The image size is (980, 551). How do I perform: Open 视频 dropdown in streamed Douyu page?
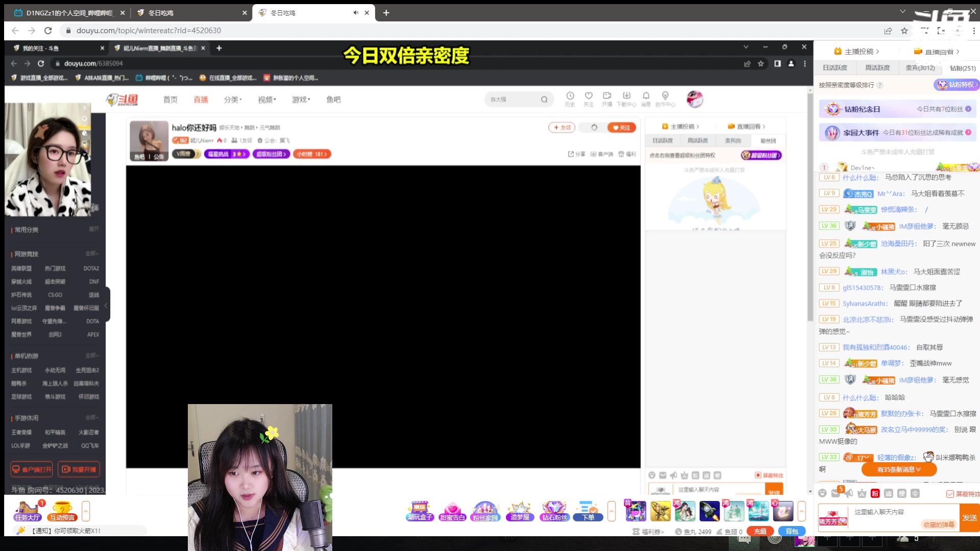267,100
